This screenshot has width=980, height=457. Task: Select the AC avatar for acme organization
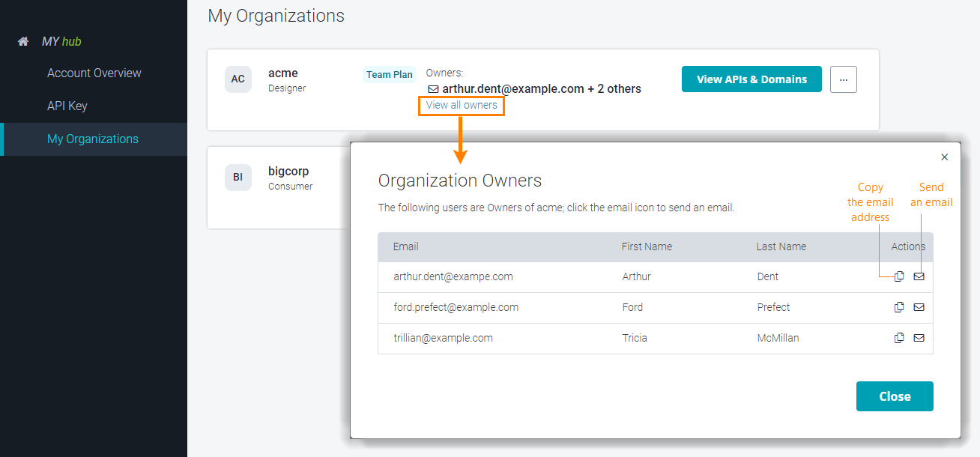(x=238, y=79)
